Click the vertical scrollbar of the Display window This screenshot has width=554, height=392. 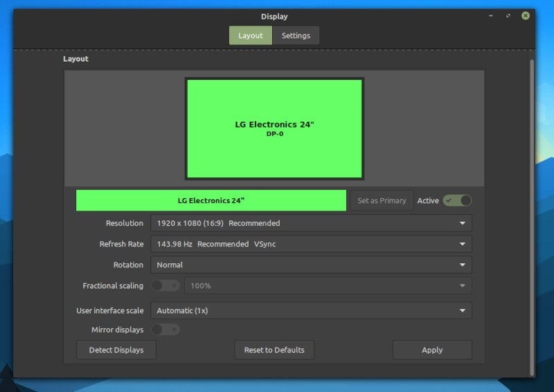532,217
